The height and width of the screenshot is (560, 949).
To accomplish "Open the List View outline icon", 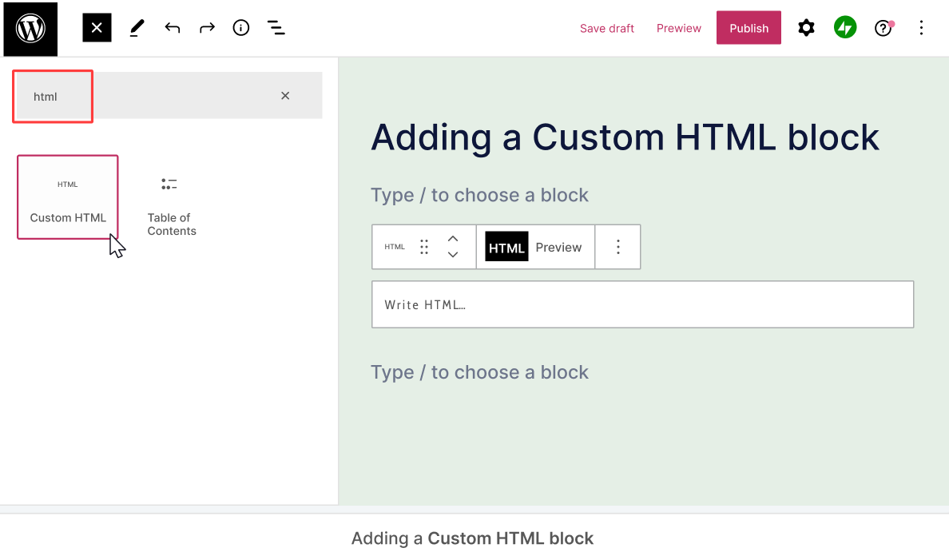I will 276,28.
